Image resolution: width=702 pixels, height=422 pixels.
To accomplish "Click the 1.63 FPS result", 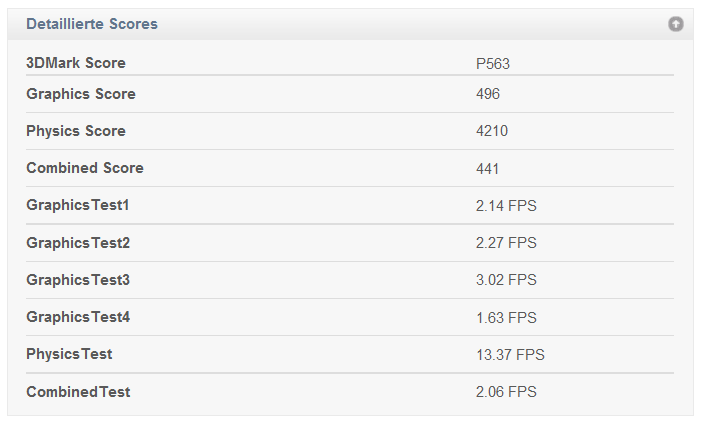I will [506, 318].
